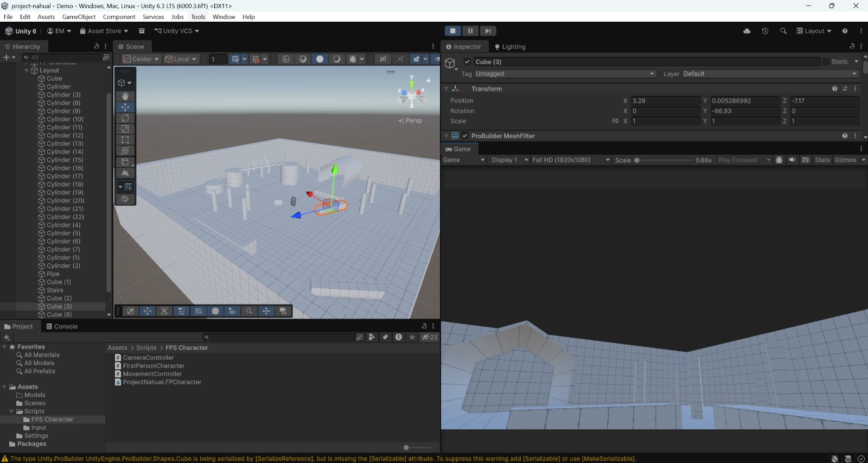The width and height of the screenshot is (868, 463).
Task: Open the global search magnifier
Action: pos(783,31)
